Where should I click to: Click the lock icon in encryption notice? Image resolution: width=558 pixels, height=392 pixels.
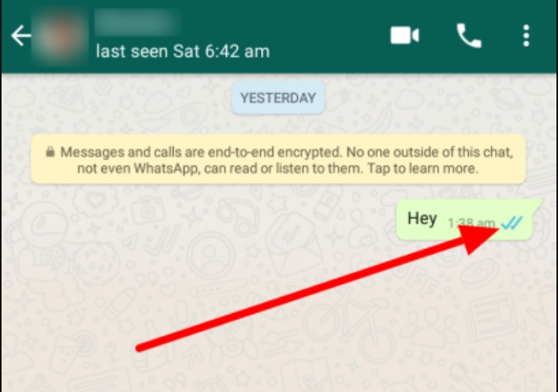pyautogui.click(x=50, y=152)
